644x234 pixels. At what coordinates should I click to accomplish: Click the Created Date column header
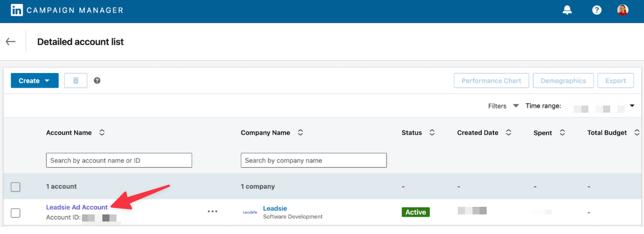tap(477, 133)
